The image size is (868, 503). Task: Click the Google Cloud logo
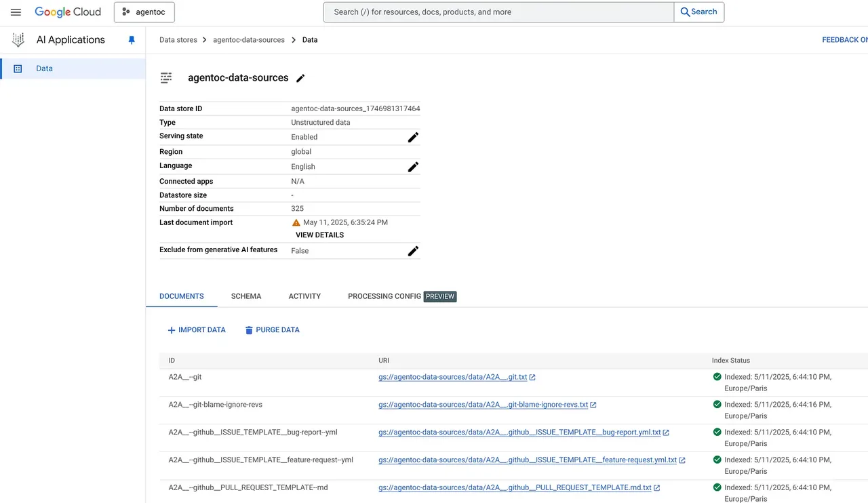tap(68, 12)
